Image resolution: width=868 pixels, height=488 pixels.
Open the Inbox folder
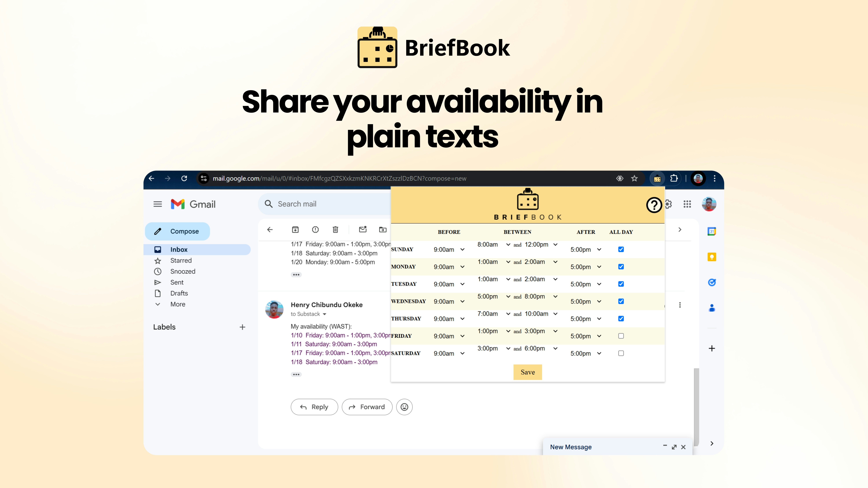[197, 250]
